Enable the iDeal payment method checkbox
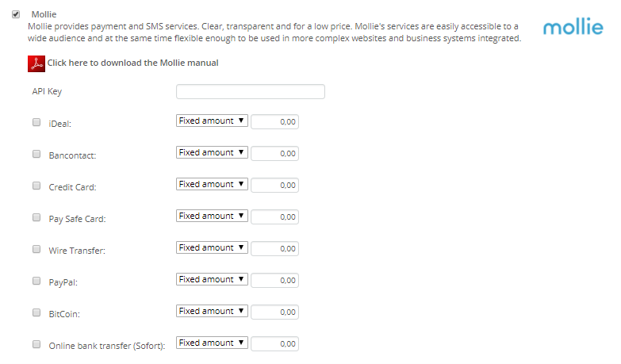621x364 pixels. pyautogui.click(x=36, y=122)
